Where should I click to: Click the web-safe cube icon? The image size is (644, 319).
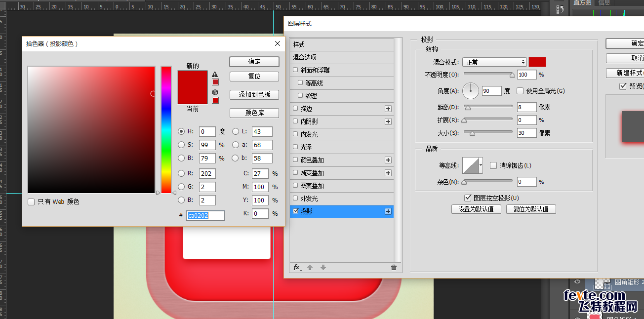(215, 92)
